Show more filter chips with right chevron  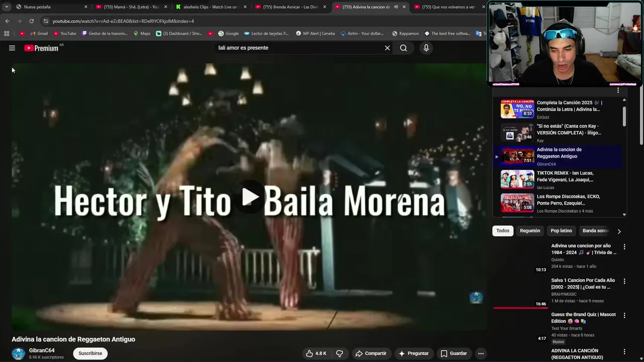coord(619,231)
